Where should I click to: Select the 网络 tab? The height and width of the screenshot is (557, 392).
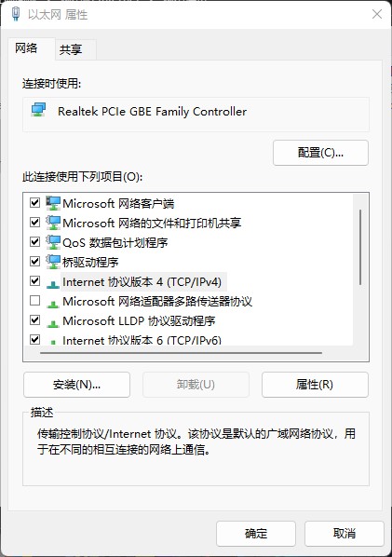point(27,48)
